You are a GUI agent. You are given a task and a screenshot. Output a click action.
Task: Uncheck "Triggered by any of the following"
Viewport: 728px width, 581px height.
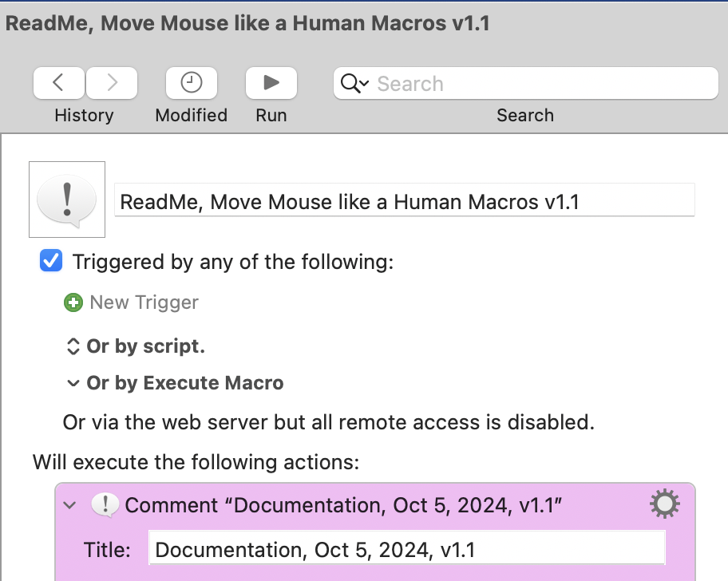(x=52, y=261)
